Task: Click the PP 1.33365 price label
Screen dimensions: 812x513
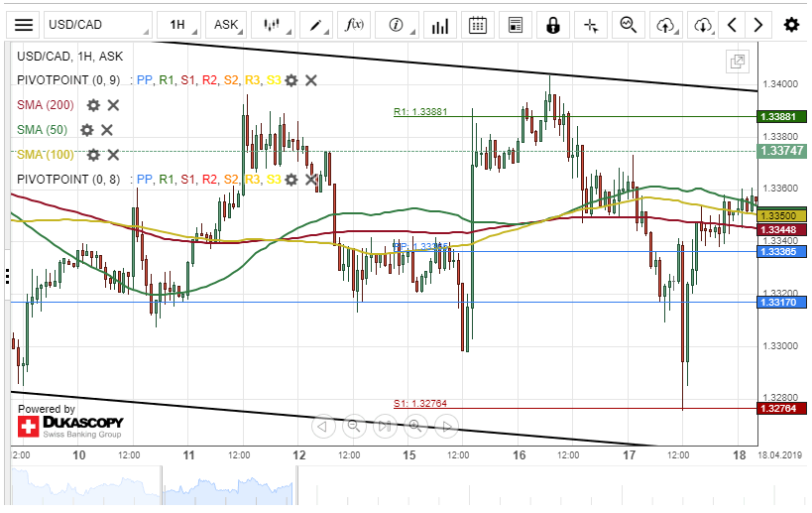Action: (781, 252)
